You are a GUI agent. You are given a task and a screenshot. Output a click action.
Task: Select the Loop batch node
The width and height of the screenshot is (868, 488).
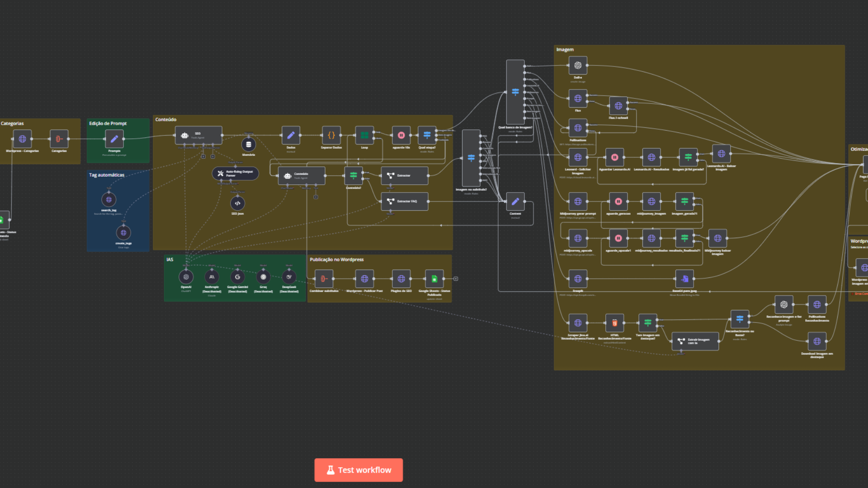tap(364, 135)
